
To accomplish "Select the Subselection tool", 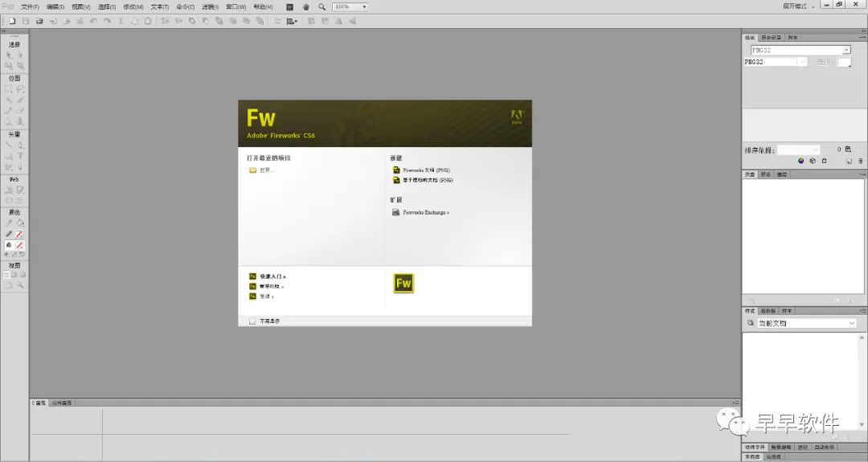I will coord(20,55).
